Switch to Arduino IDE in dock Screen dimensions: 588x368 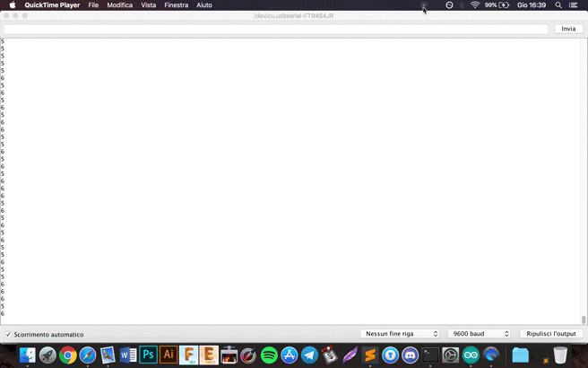click(471, 355)
